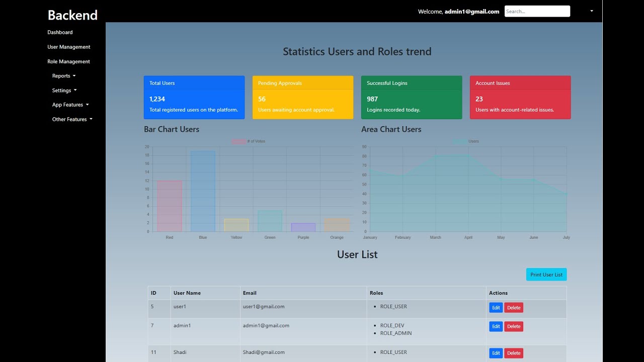The width and height of the screenshot is (644, 362).
Task: Delete the admin1 user row
Action: (514, 326)
